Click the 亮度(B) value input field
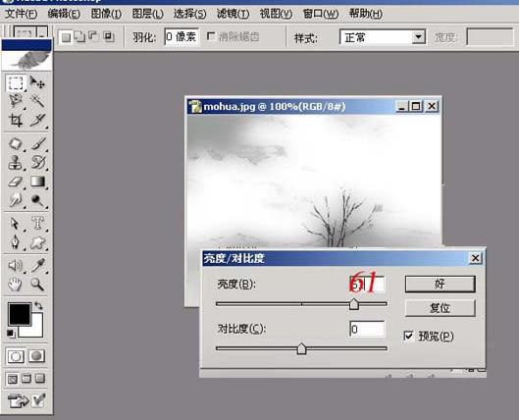 point(367,284)
